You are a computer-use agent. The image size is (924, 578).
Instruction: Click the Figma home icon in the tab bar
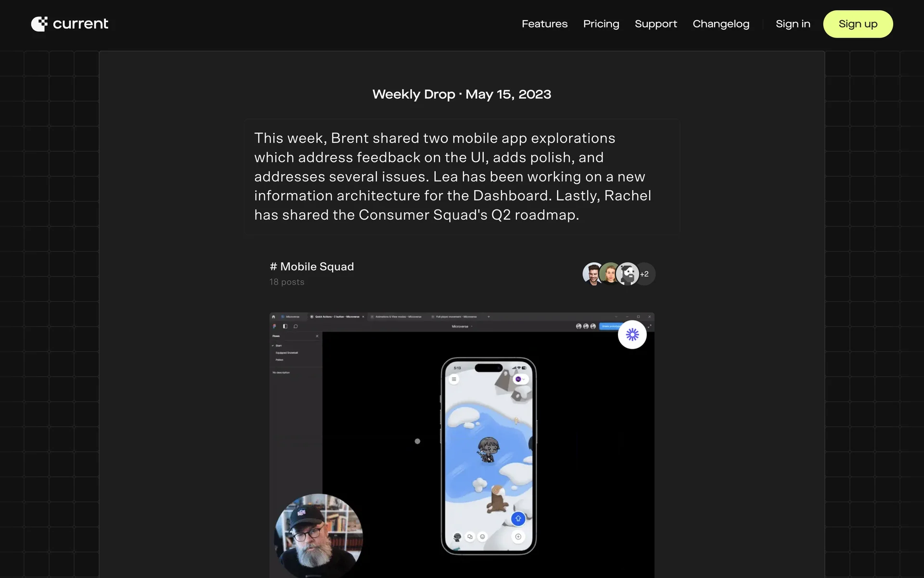[x=273, y=316]
